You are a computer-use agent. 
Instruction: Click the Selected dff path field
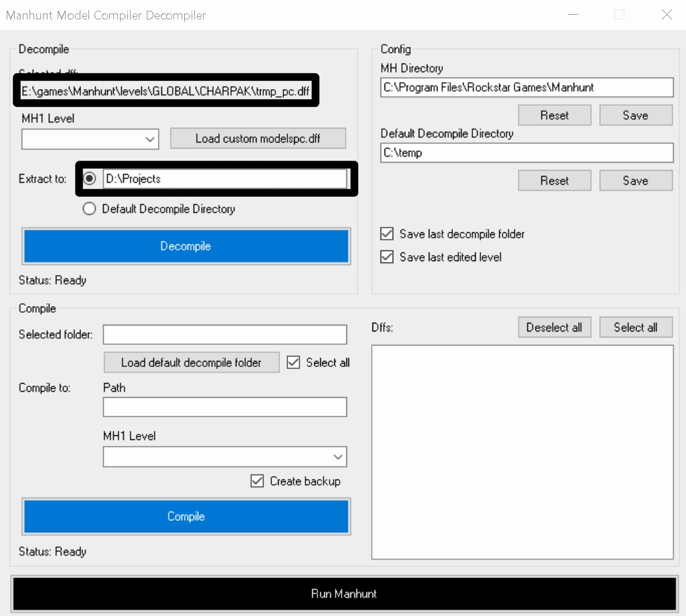coord(166,90)
